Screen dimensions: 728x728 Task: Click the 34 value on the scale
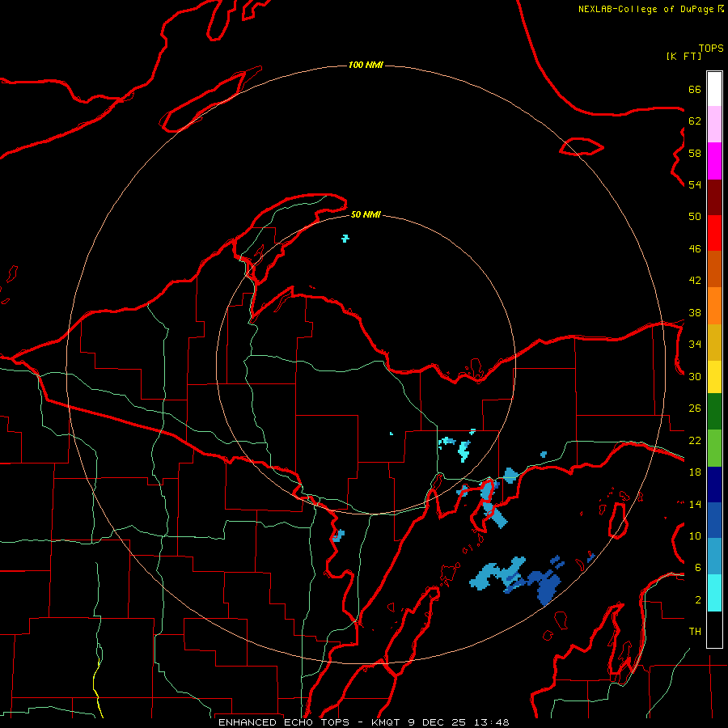coord(695,344)
